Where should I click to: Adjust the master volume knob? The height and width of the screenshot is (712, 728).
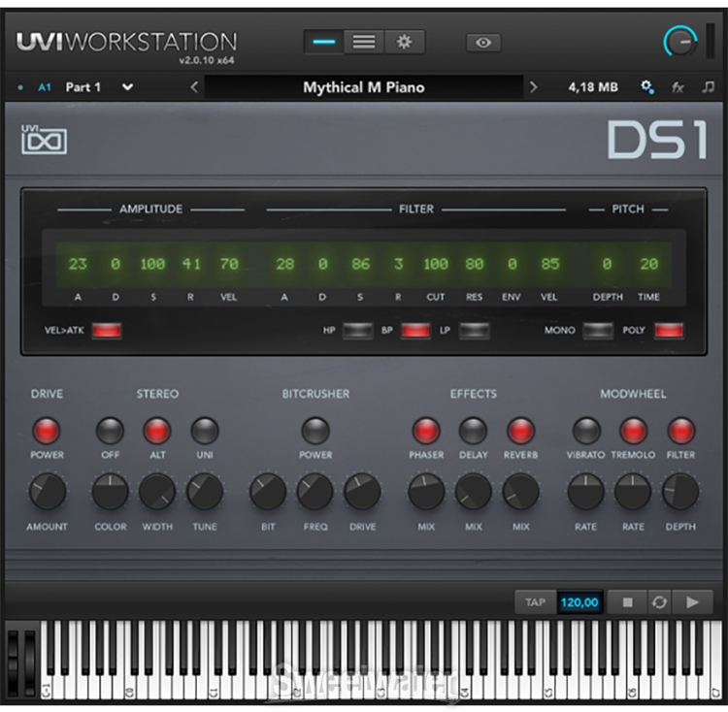[680, 42]
